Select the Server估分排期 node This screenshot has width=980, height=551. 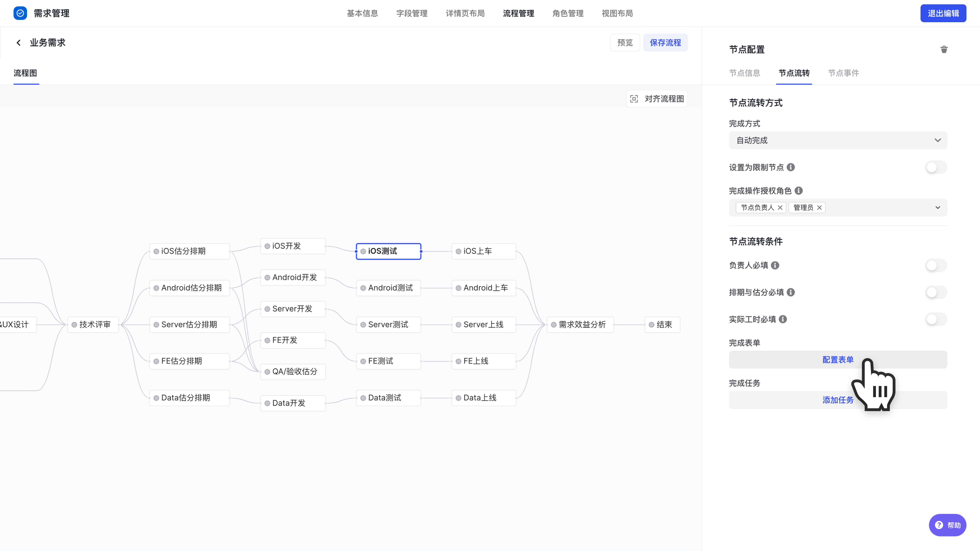point(190,325)
